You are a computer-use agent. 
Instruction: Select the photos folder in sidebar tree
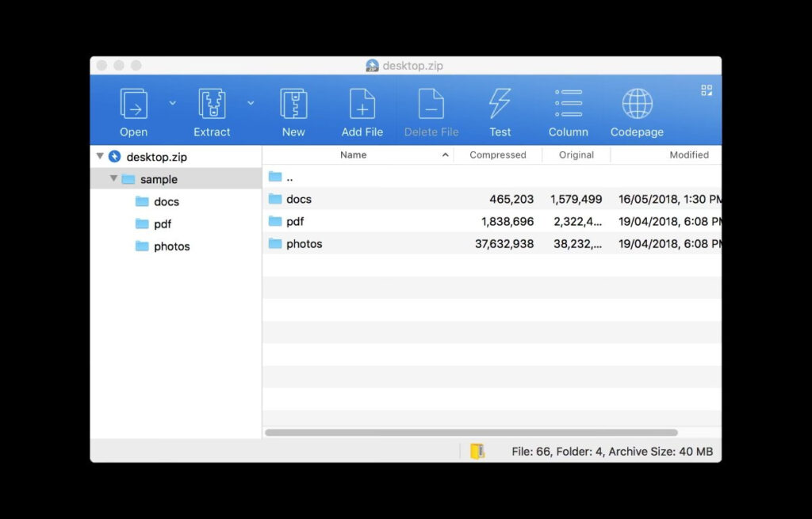pos(171,246)
